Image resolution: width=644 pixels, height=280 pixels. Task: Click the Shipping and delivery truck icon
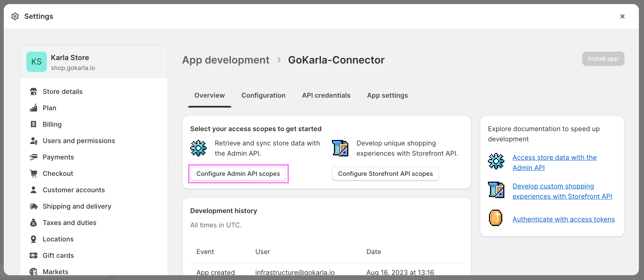(33, 206)
